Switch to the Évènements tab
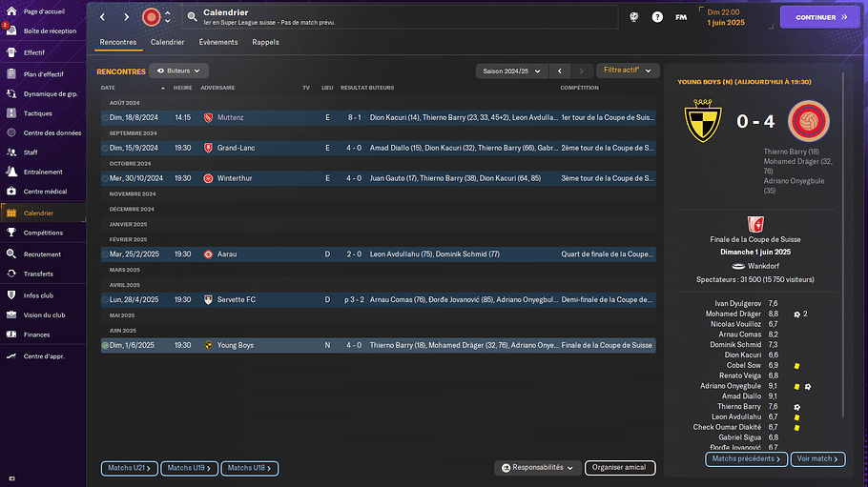 [x=218, y=43]
